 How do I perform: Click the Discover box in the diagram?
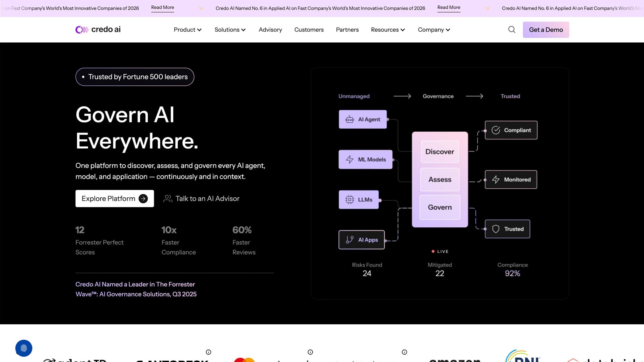440,152
